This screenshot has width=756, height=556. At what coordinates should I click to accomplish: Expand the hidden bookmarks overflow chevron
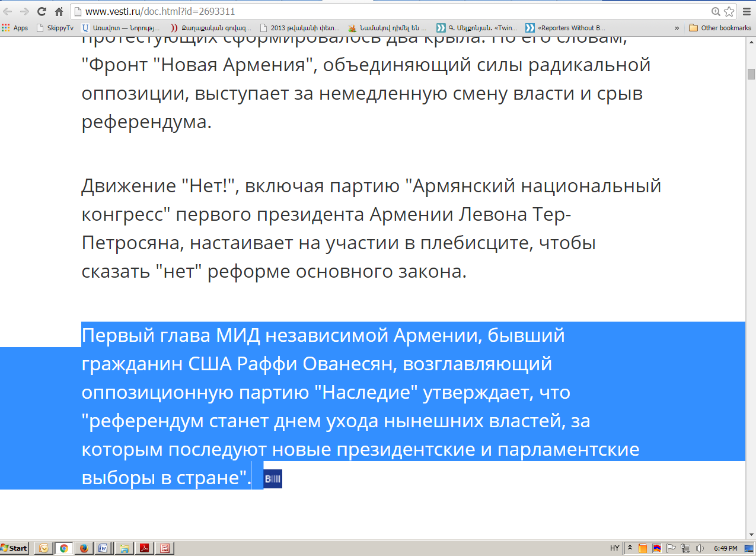pyautogui.click(x=677, y=28)
